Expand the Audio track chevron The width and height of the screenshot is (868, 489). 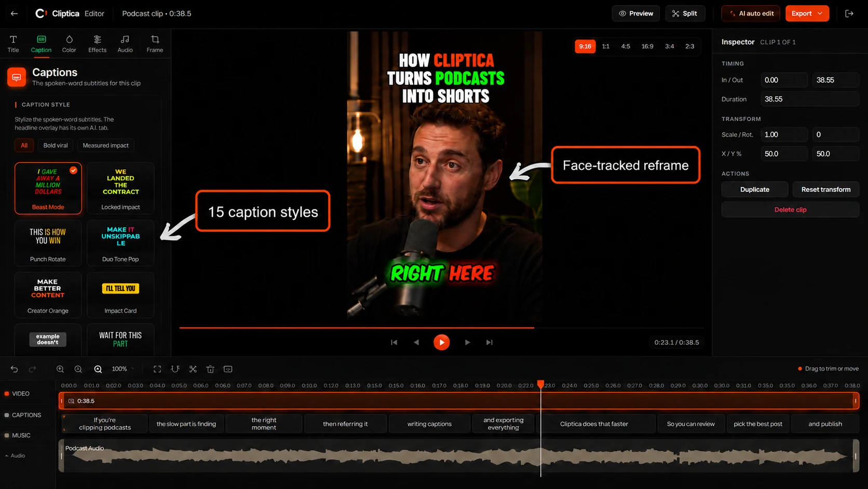(x=7, y=456)
